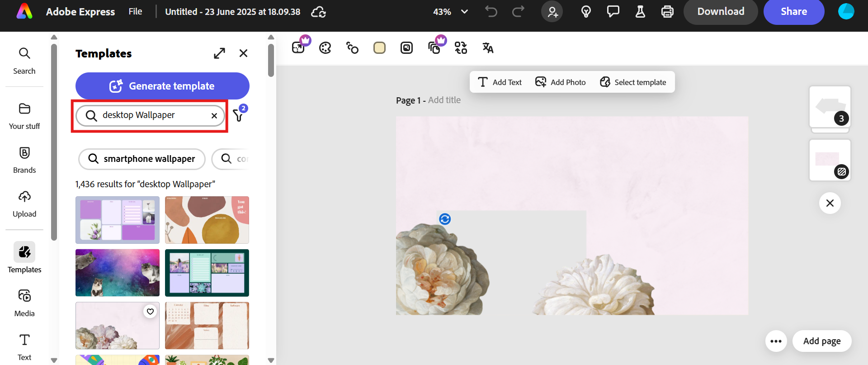
Task: Choose the galaxy cats wallpaper template
Action: (x=118, y=273)
